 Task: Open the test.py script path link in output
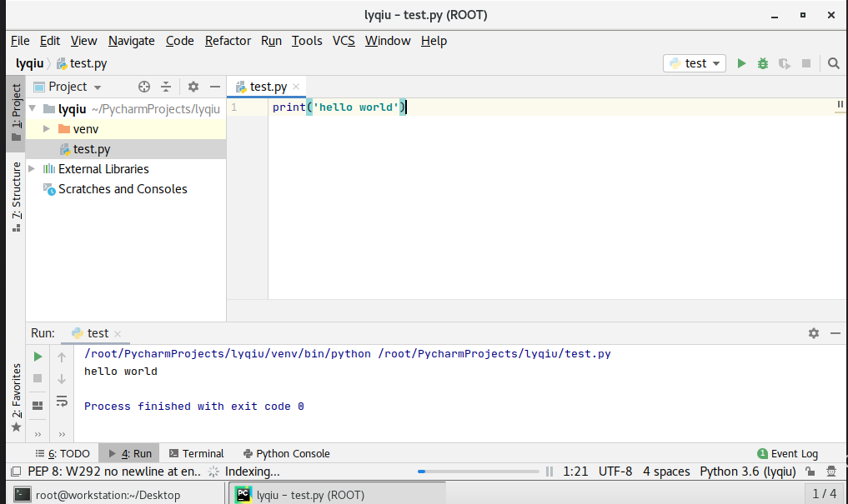494,354
